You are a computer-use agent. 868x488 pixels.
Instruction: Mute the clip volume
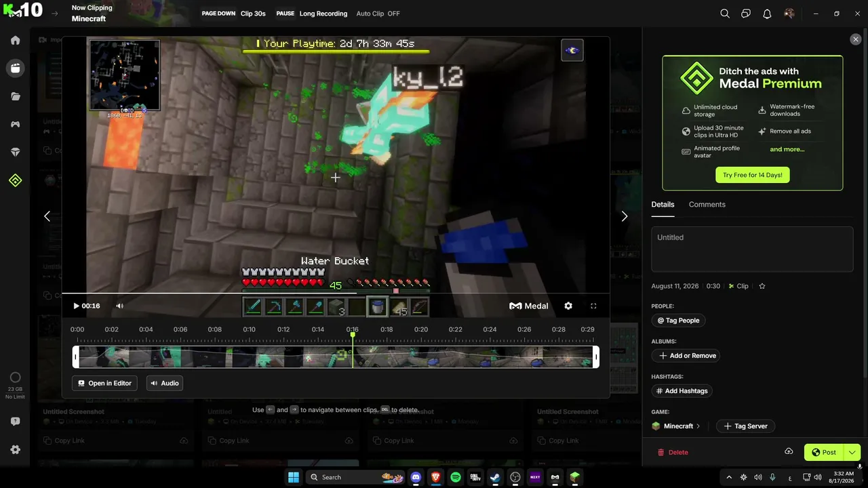pyautogui.click(x=119, y=306)
